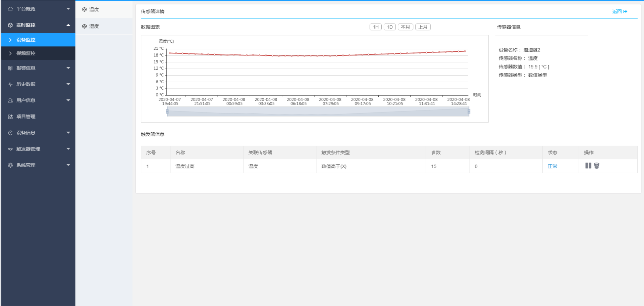Collapse the 实时监控 menu arrow

click(x=68, y=25)
